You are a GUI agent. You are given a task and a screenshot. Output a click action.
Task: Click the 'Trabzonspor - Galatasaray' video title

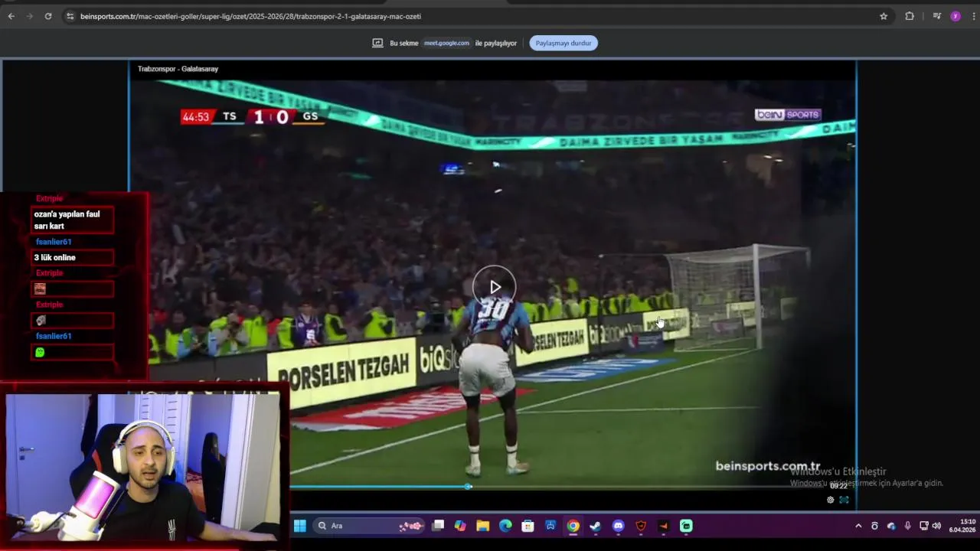coord(178,69)
